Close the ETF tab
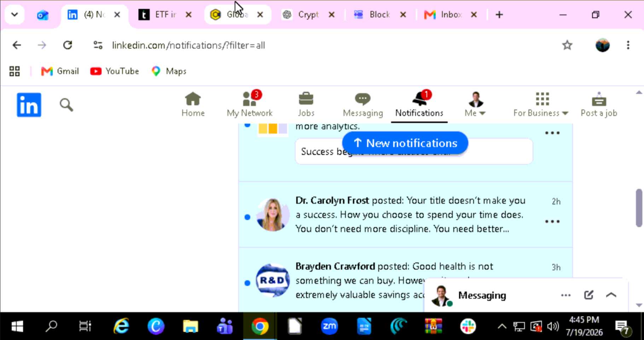 pyautogui.click(x=189, y=15)
